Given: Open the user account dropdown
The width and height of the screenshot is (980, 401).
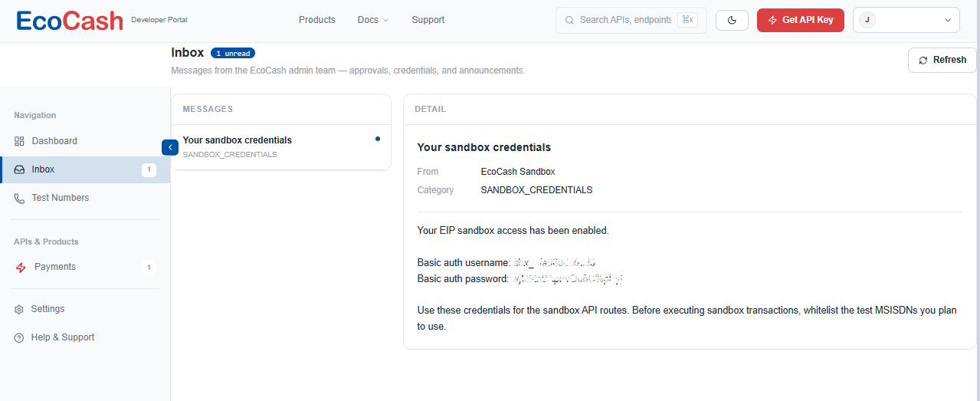Looking at the screenshot, I should click(906, 20).
